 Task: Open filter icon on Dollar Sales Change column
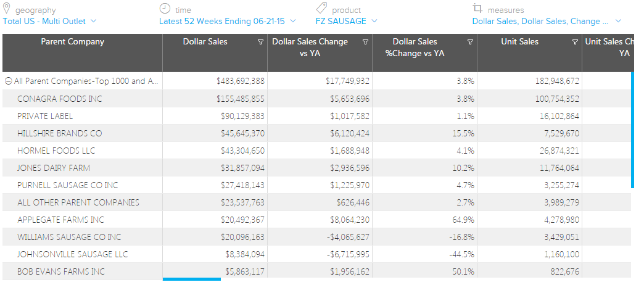(x=365, y=43)
